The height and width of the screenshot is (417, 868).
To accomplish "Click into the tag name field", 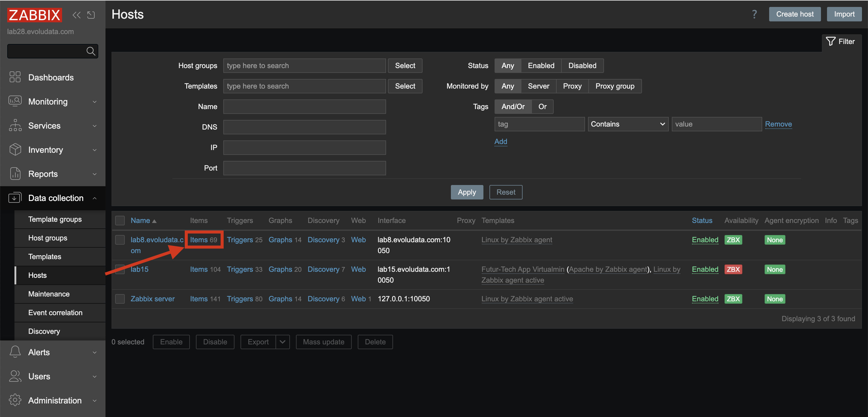I will 539,124.
